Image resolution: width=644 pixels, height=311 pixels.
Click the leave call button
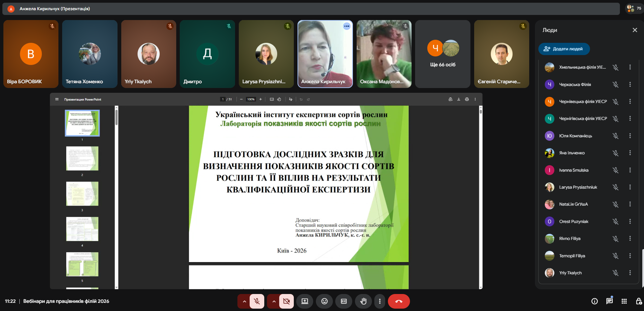coord(399,301)
